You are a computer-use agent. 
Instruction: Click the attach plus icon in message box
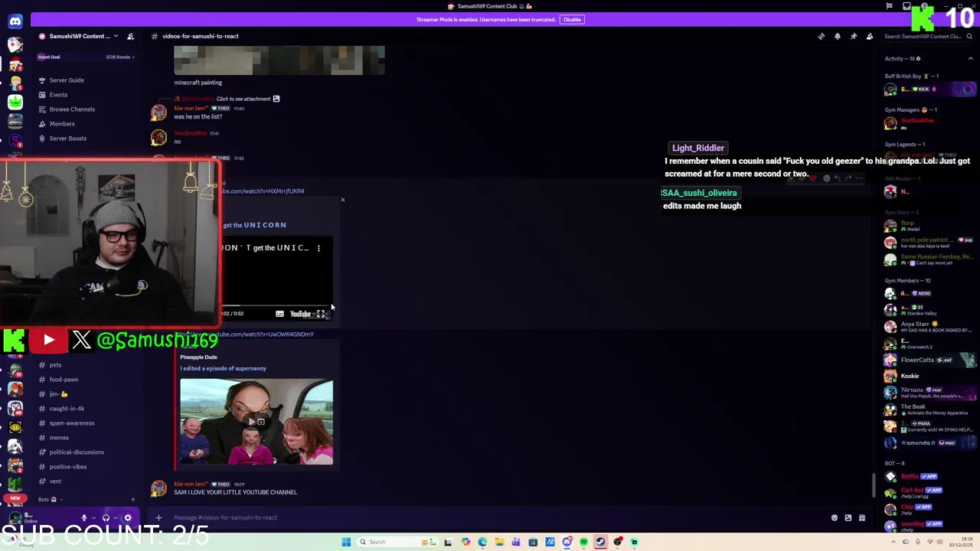pyautogui.click(x=158, y=518)
